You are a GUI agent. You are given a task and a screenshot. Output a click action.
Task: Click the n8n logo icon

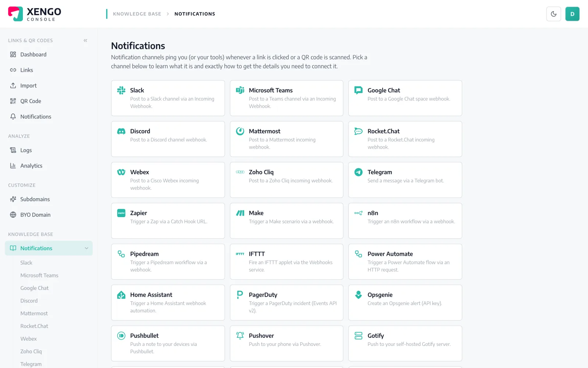click(x=358, y=213)
